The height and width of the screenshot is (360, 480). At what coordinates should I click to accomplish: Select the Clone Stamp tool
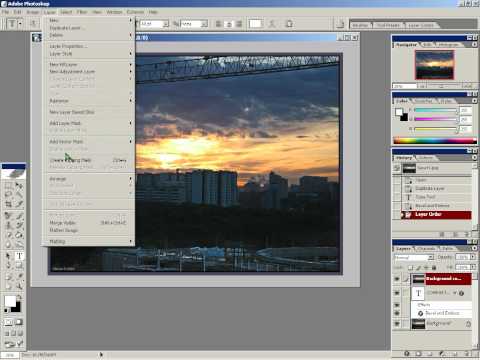click(8, 226)
